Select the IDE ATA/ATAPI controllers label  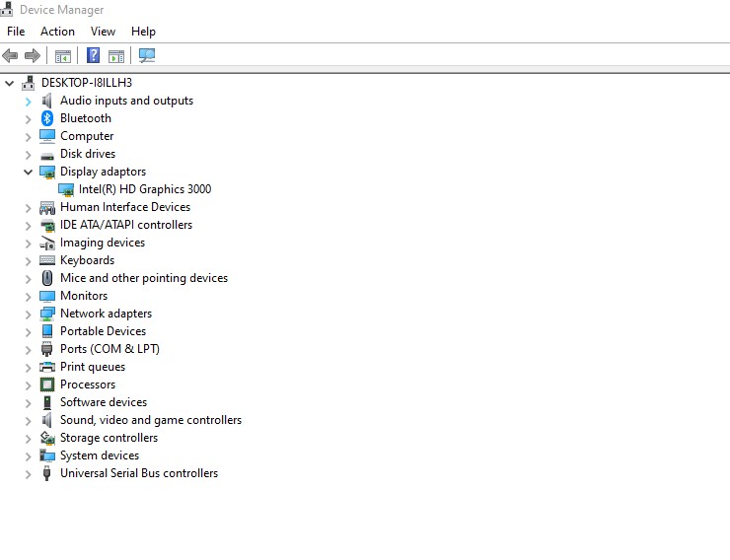126,225
